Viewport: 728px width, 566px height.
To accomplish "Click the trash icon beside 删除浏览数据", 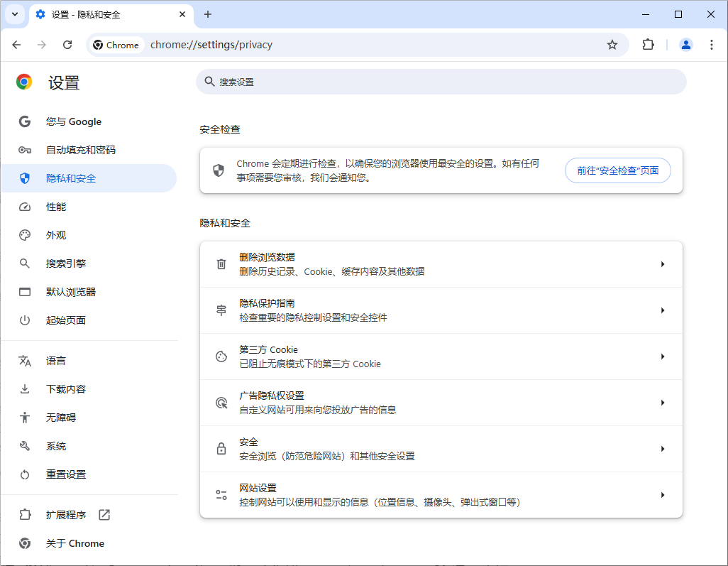I will pos(220,263).
